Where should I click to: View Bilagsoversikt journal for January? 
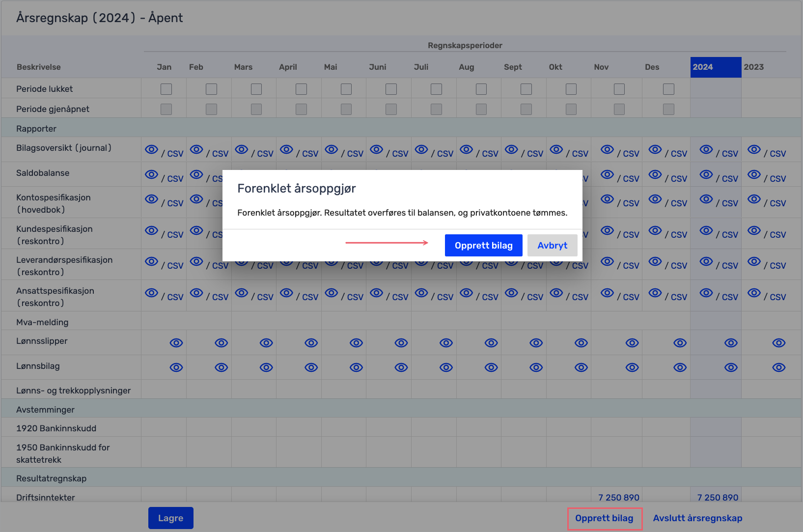[151, 150]
